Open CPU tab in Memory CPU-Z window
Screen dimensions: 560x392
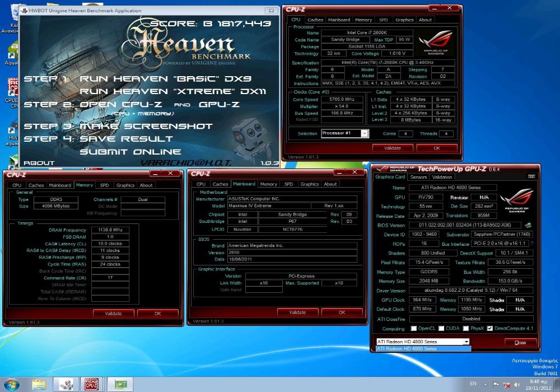pos(17,185)
